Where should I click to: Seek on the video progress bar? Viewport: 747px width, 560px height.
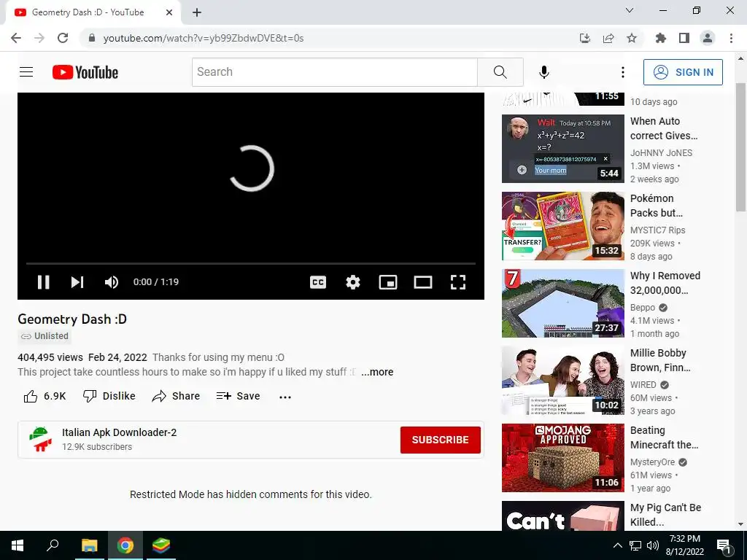coord(251,263)
